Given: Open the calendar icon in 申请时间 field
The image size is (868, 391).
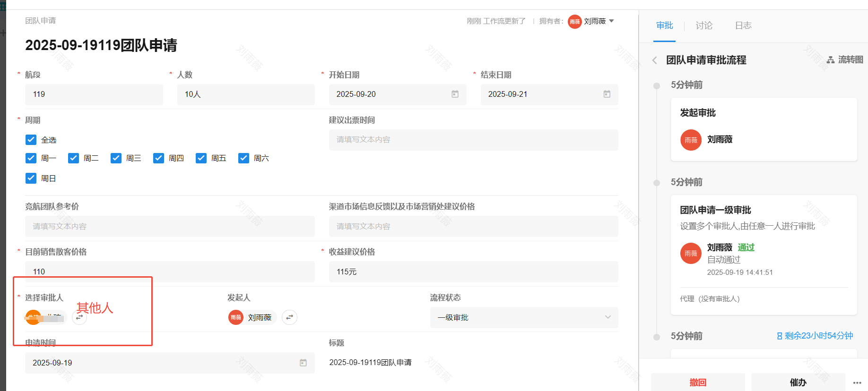Looking at the screenshot, I should (x=303, y=363).
